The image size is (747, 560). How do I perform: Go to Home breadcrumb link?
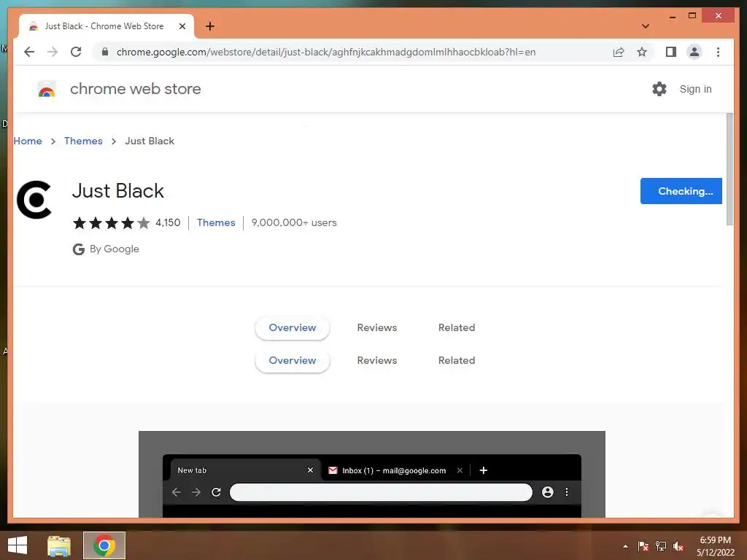pos(28,141)
